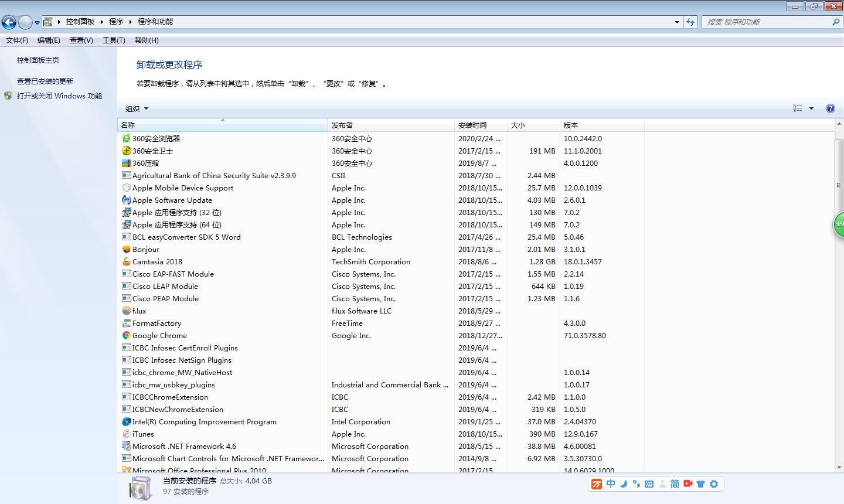This screenshot has width=844, height=504.
Task: Open the 编辑(E) menu
Action: pyautogui.click(x=49, y=40)
